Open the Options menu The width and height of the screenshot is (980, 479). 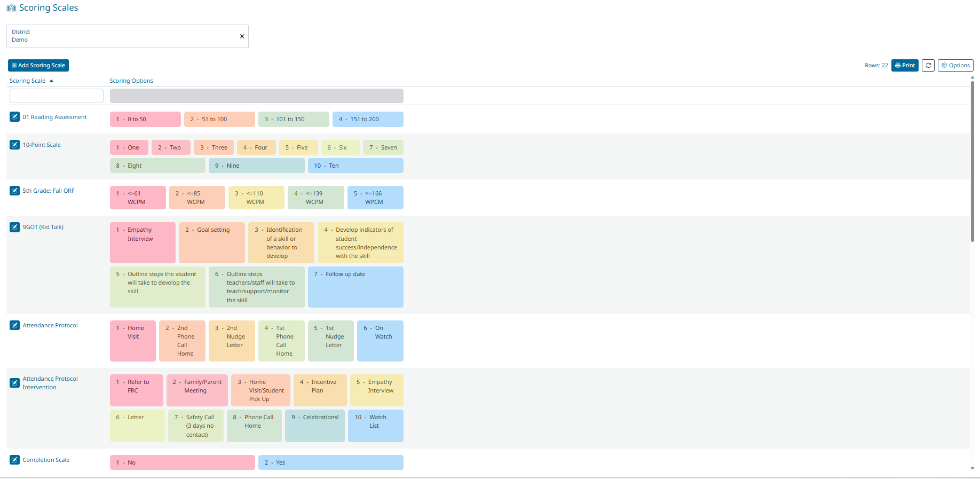955,66
